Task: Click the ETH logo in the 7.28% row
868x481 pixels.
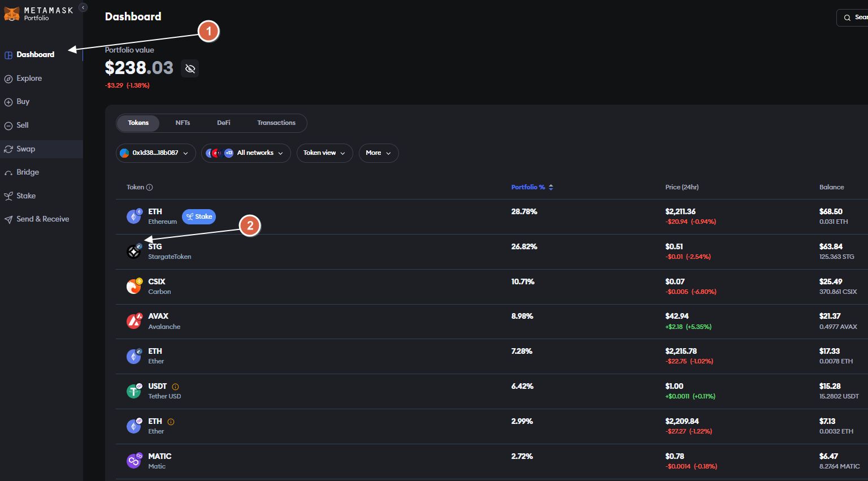Action: [x=134, y=356]
